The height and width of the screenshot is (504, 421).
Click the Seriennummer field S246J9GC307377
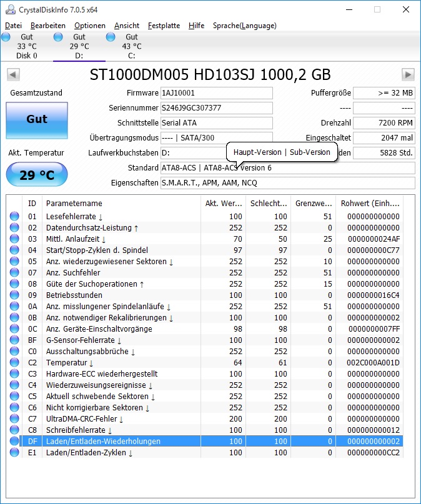tap(217, 108)
